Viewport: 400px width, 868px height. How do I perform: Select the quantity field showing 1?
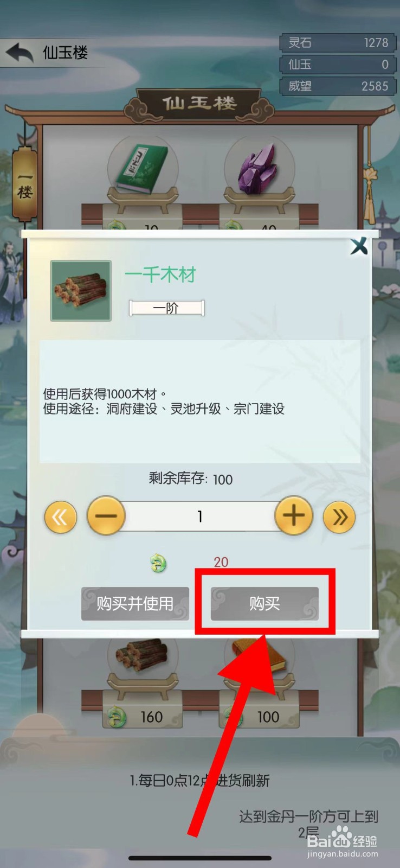[x=200, y=516]
